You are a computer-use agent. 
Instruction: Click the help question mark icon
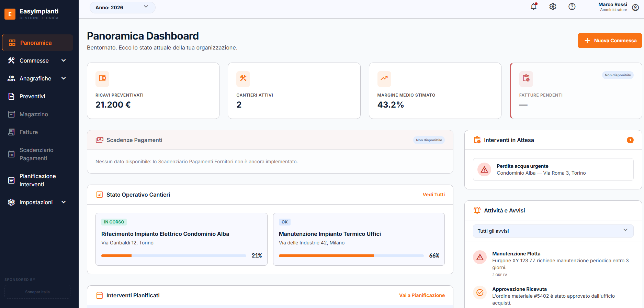(x=572, y=7)
